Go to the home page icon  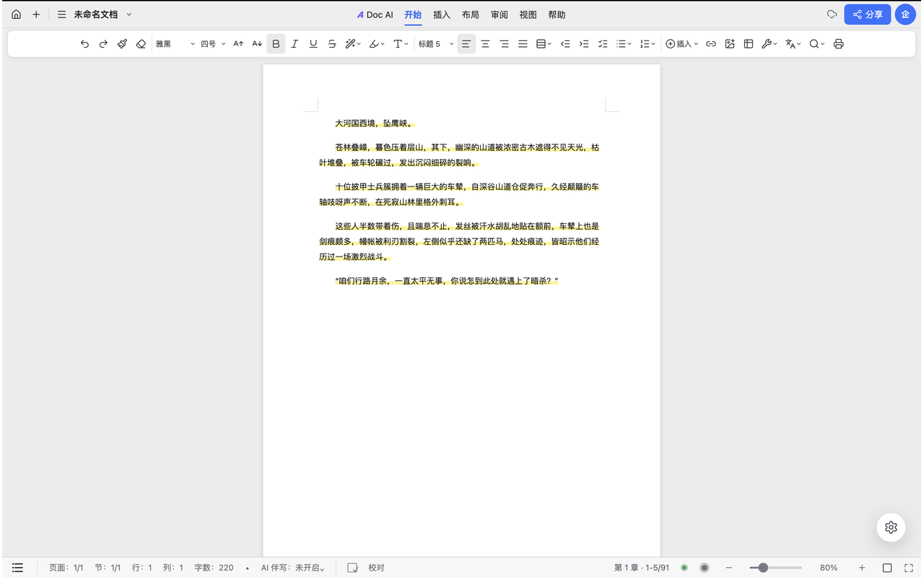pos(16,14)
